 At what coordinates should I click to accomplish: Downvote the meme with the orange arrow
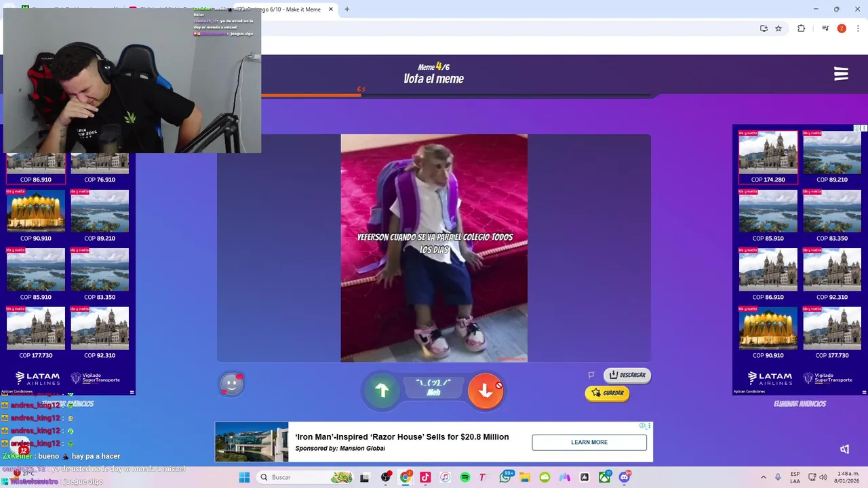486,390
